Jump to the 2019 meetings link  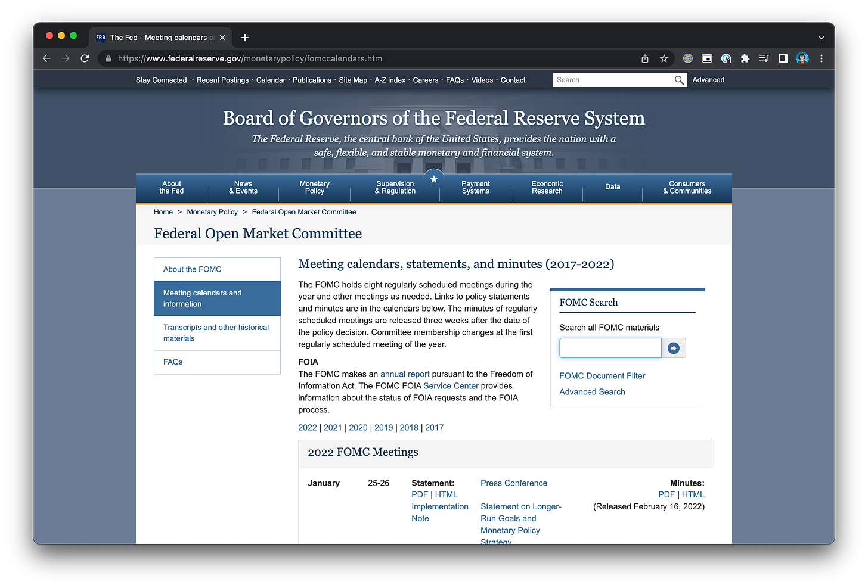384,428
